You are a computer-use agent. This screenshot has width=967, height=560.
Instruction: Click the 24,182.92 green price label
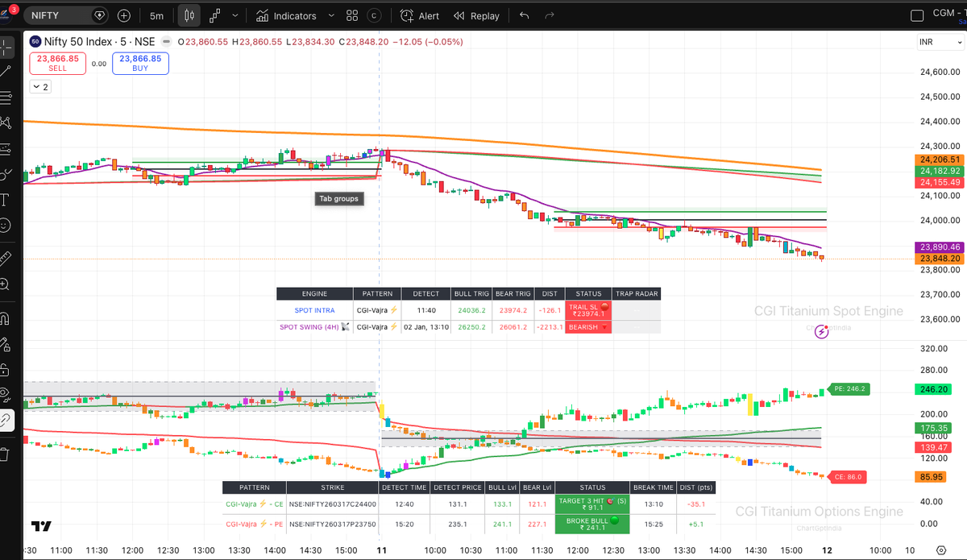938,171
